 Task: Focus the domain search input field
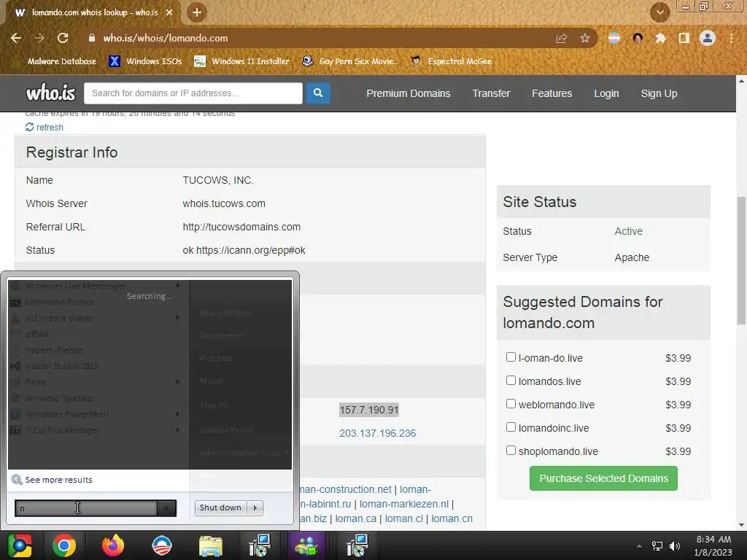pyautogui.click(x=193, y=93)
